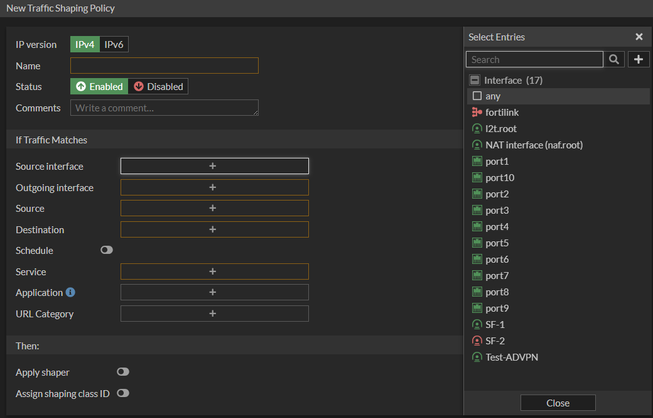Click the plus icon to create new entry
The height and width of the screenshot is (418, 653).
[x=638, y=60]
